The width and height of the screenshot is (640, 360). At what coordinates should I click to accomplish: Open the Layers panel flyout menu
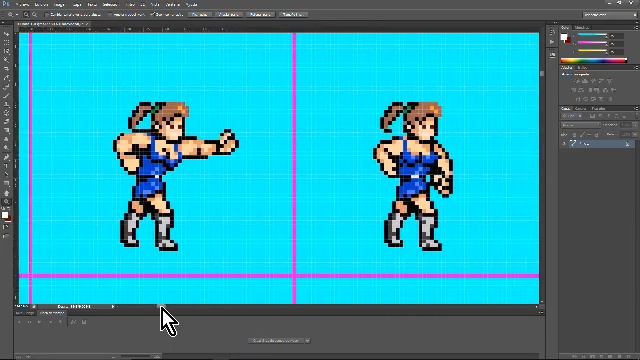[636, 109]
